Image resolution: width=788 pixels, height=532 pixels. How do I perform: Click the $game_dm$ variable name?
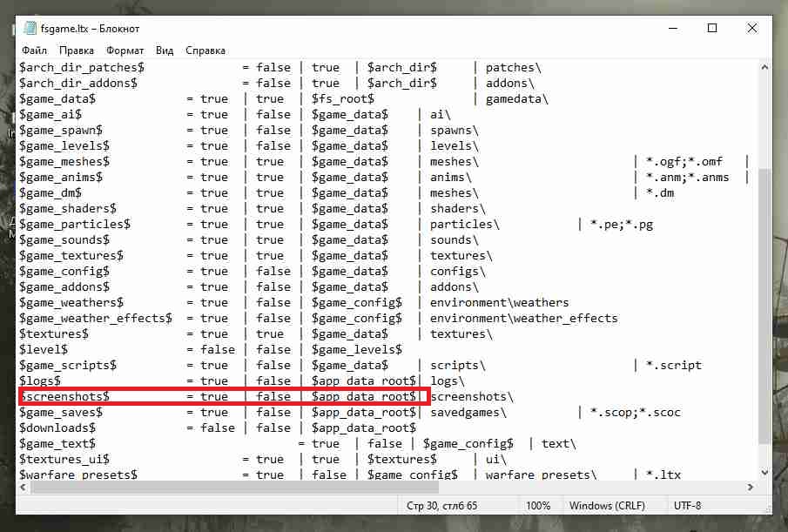coord(51,193)
